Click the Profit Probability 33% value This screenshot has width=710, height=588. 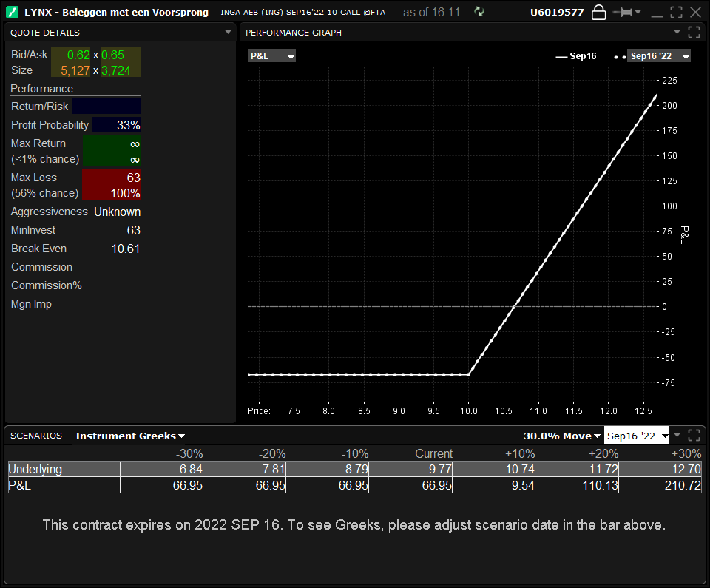pos(116,125)
